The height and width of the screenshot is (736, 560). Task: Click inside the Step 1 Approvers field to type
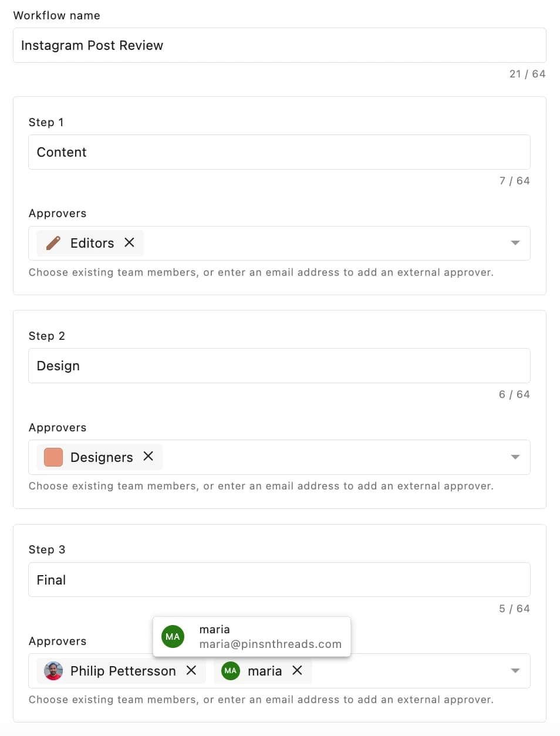pyautogui.click(x=323, y=242)
